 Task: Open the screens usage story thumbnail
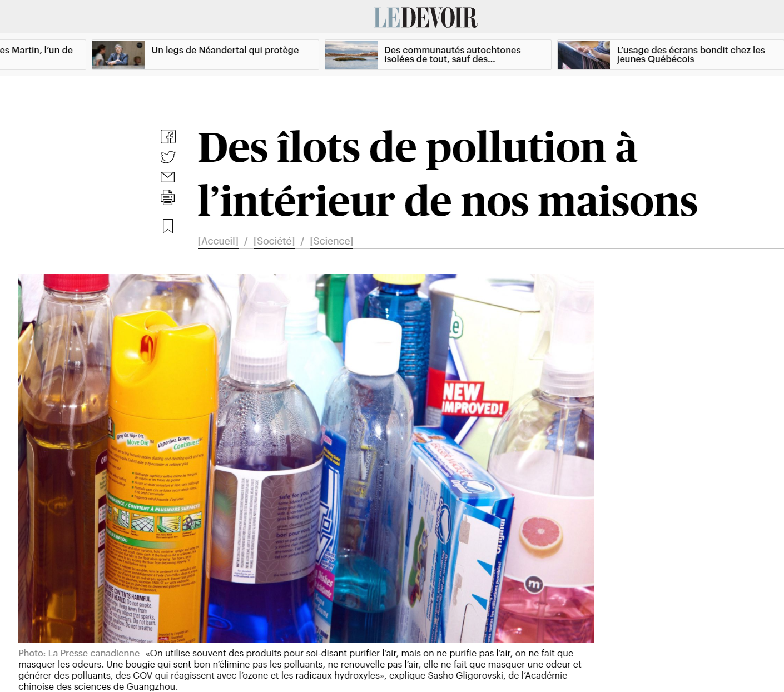(584, 54)
